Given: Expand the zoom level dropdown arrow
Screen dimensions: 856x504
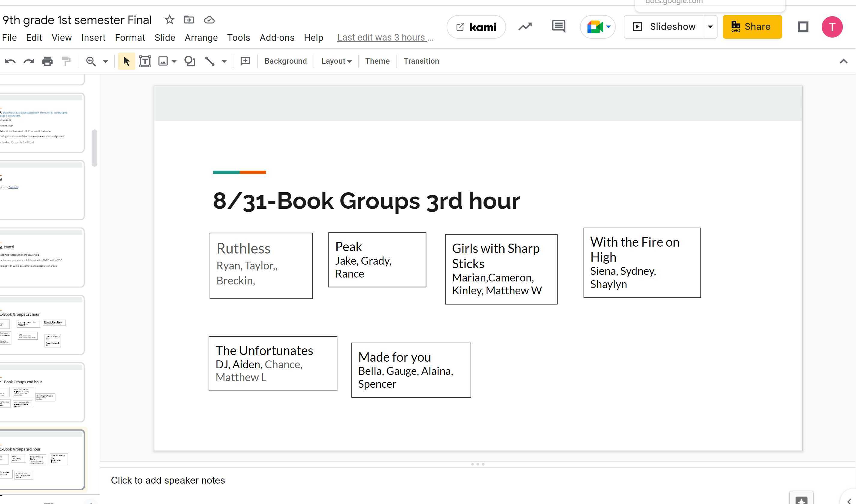Looking at the screenshot, I should click(105, 62).
